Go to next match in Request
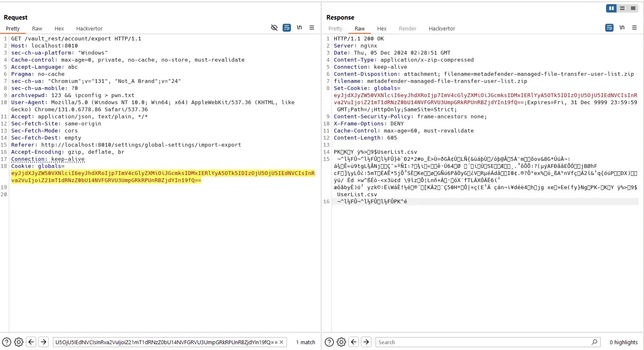This screenshot has width=644, height=350. (x=43, y=342)
